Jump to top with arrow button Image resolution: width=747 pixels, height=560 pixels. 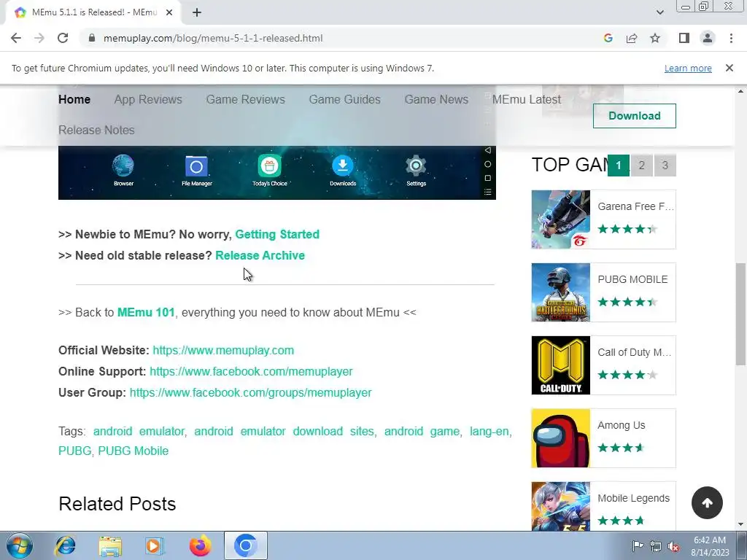707,502
